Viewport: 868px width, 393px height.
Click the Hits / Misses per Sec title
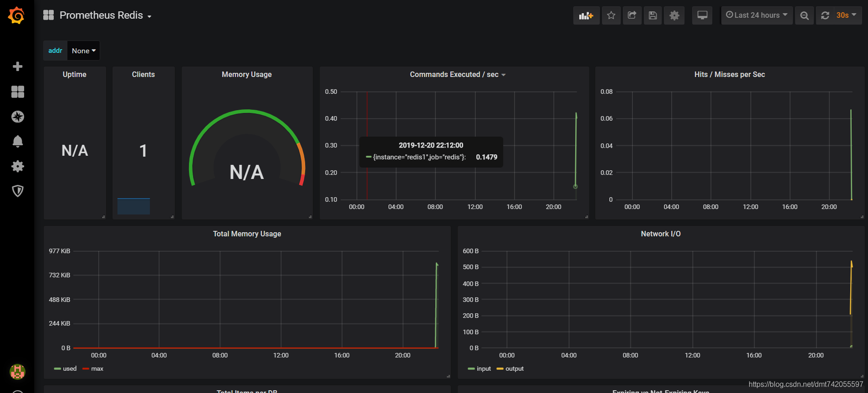pos(730,75)
